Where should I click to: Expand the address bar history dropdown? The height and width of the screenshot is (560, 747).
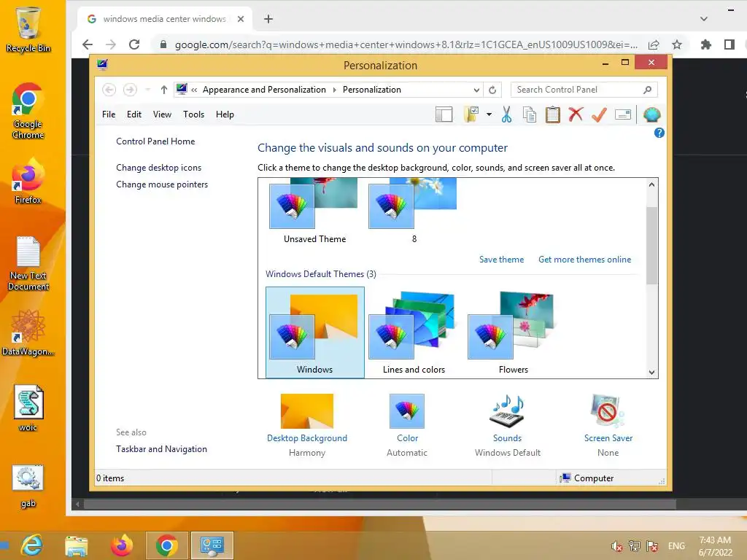(476, 90)
